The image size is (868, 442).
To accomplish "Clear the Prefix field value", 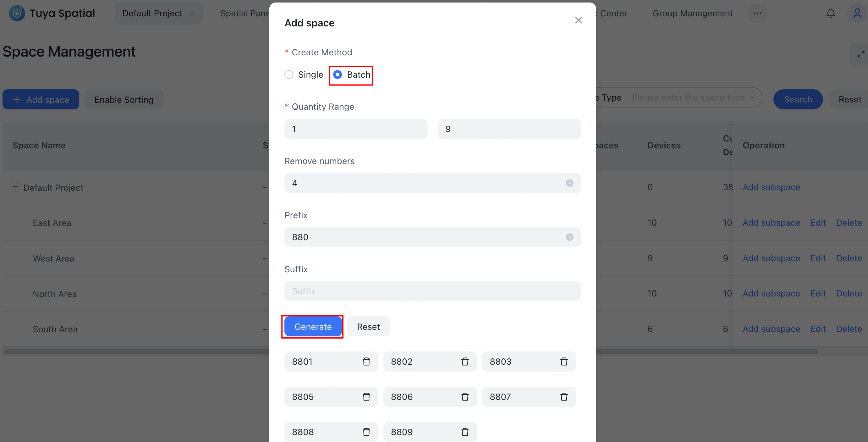I will point(569,237).
